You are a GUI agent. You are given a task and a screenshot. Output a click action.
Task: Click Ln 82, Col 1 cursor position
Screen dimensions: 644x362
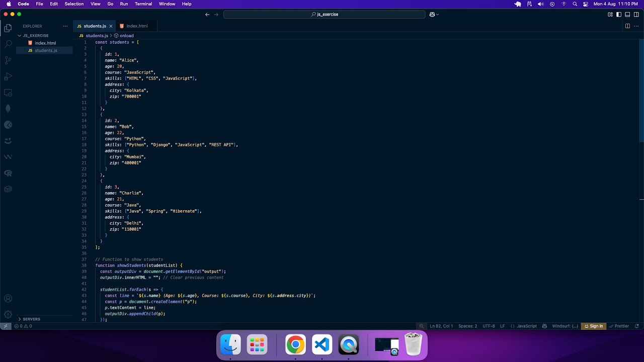point(441,326)
